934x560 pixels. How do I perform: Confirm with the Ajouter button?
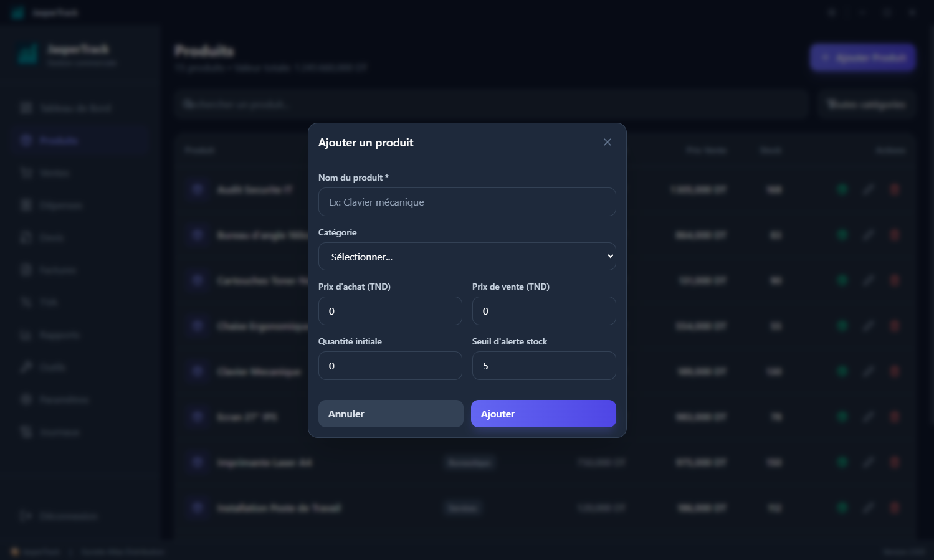(x=543, y=414)
